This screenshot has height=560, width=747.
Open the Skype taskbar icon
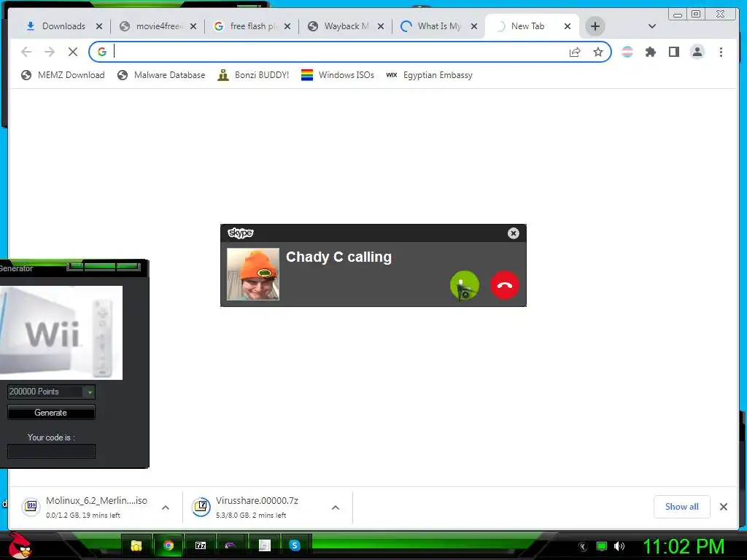click(x=295, y=545)
